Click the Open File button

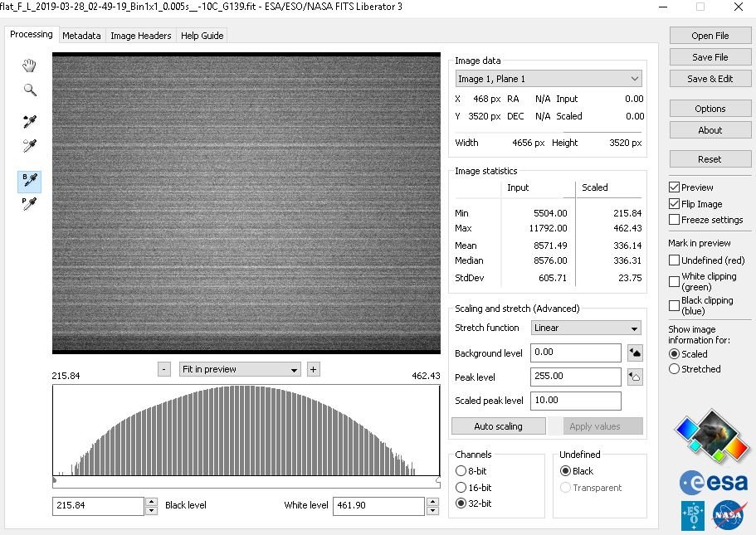pos(710,36)
